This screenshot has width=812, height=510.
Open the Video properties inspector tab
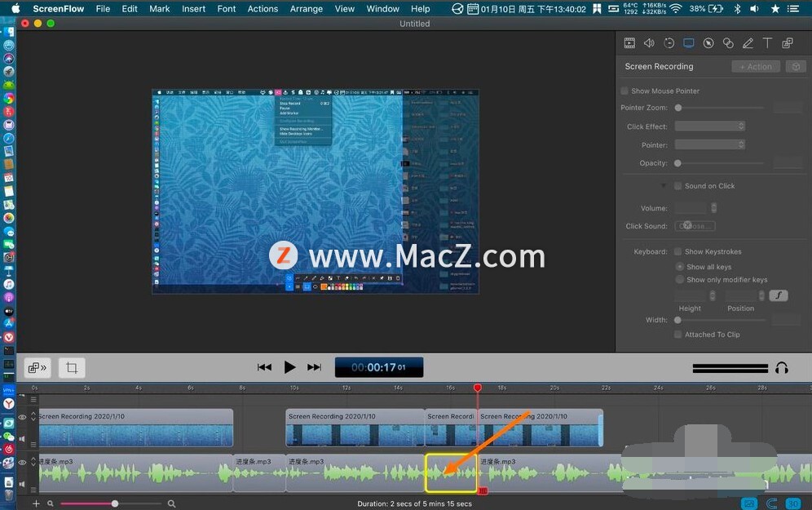[x=629, y=43]
